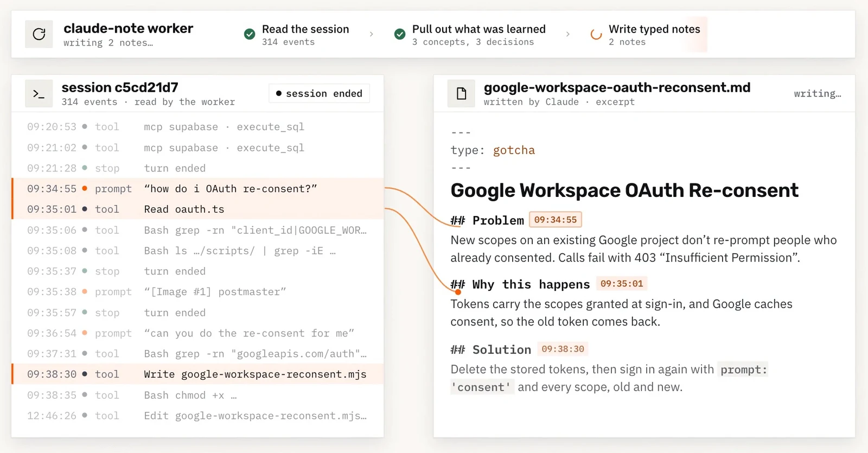Open the Pull out what was learned step
This screenshot has width=868, height=453.
[470, 35]
